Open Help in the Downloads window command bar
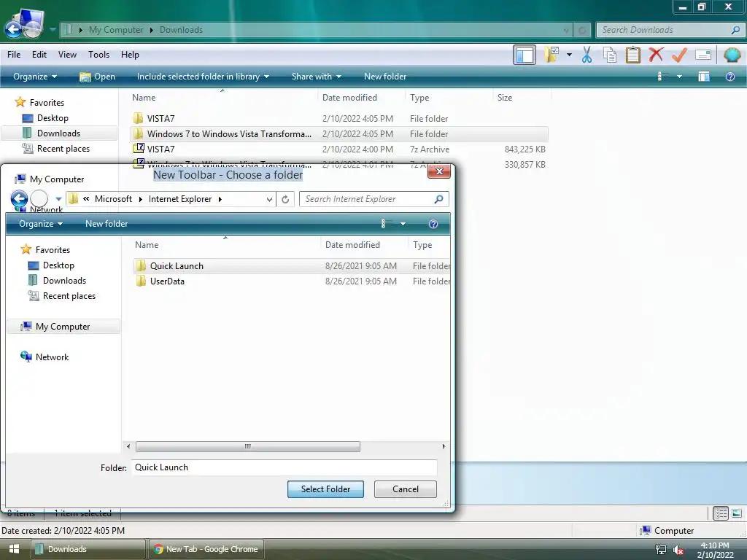This screenshot has width=747, height=560. (x=729, y=77)
